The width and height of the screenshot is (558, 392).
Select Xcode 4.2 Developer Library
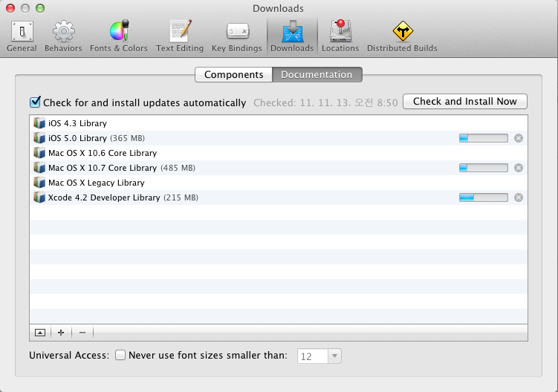(x=279, y=197)
